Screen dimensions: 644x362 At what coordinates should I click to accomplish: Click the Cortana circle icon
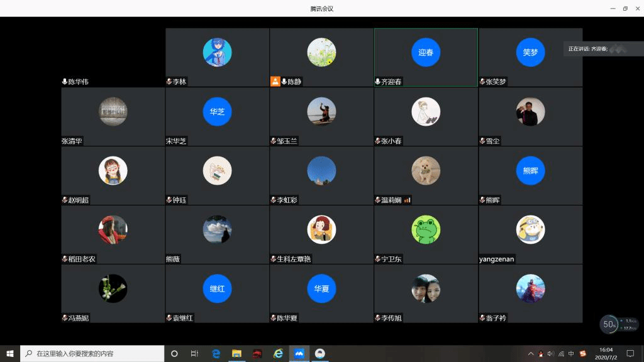click(174, 353)
